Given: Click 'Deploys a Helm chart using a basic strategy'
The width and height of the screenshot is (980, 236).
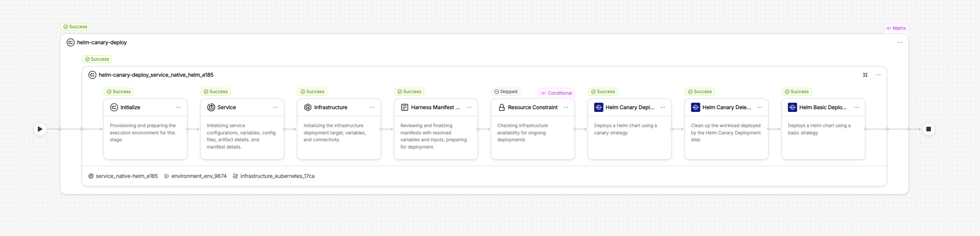Looking at the screenshot, I should [x=819, y=129].
